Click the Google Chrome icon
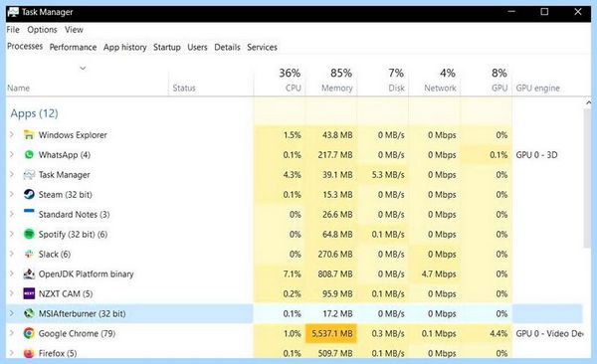This screenshot has height=364, width=597. tap(29, 333)
